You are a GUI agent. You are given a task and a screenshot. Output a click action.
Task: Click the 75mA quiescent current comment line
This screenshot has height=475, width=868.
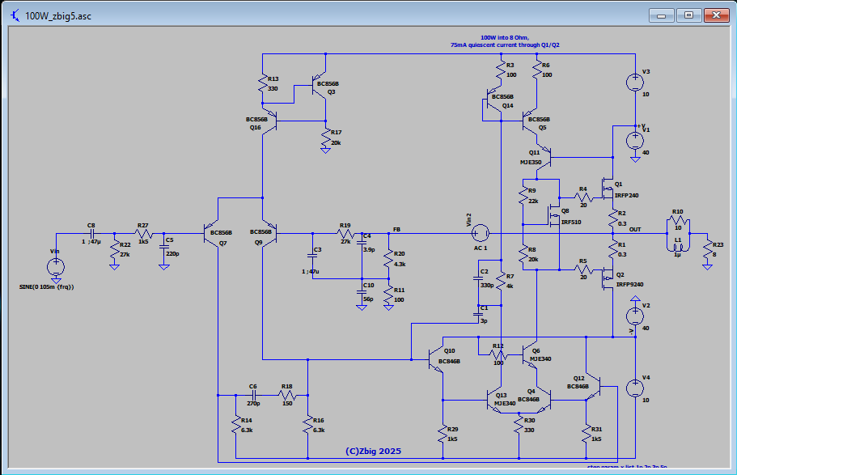[x=505, y=45]
